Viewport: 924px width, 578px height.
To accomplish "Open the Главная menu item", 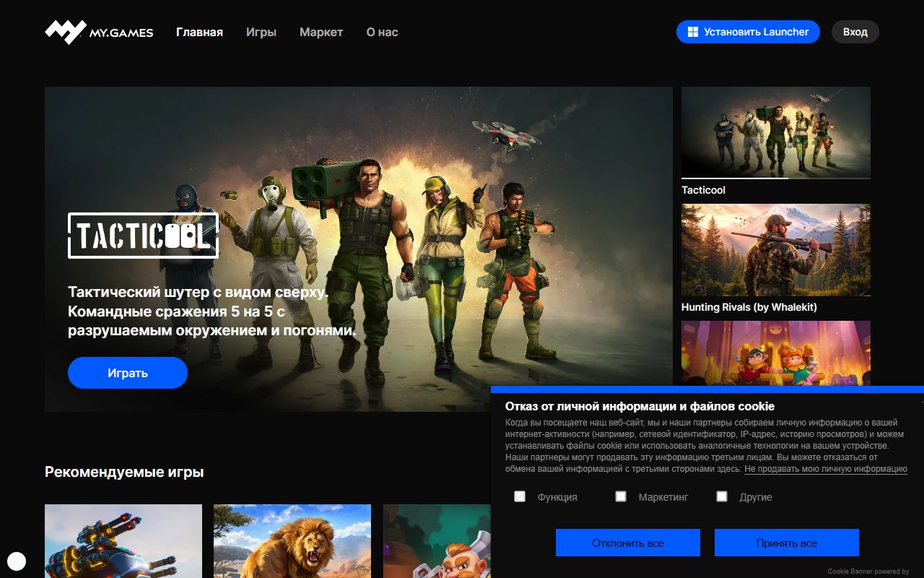I will point(199,32).
